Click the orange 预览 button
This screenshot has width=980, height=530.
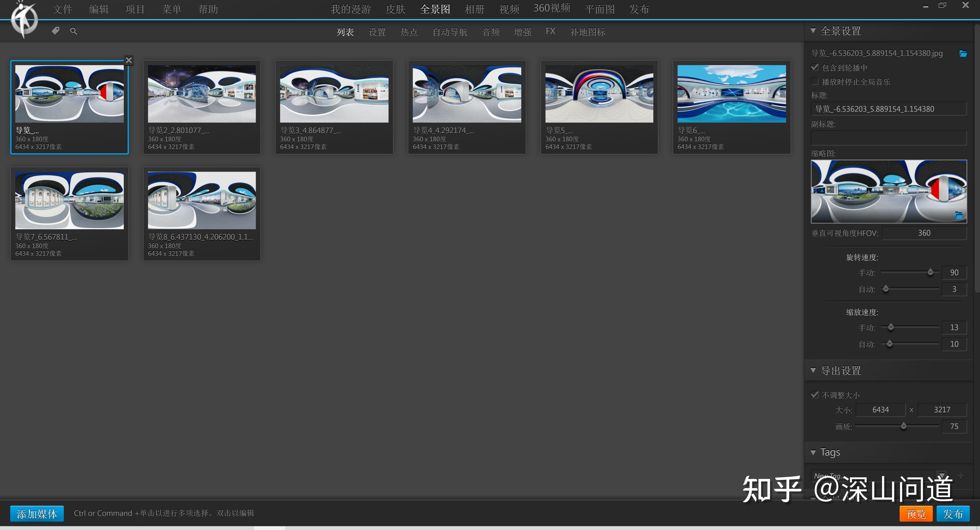[916, 514]
